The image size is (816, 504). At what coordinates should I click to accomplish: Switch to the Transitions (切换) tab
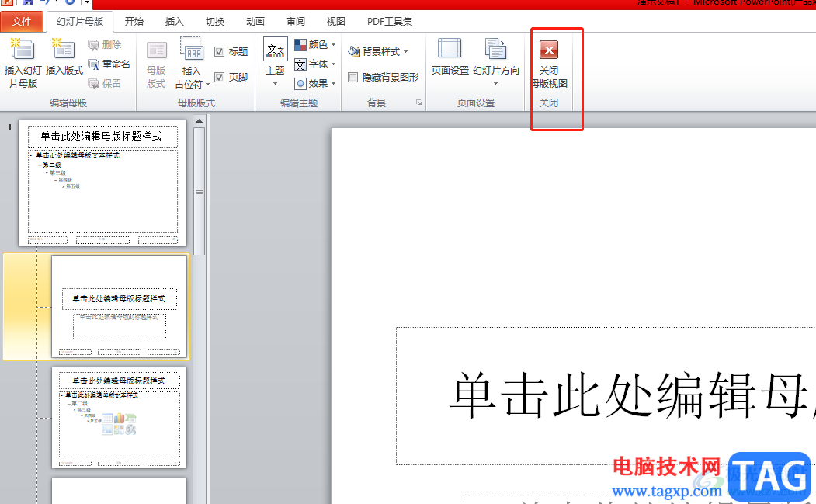tap(215, 21)
